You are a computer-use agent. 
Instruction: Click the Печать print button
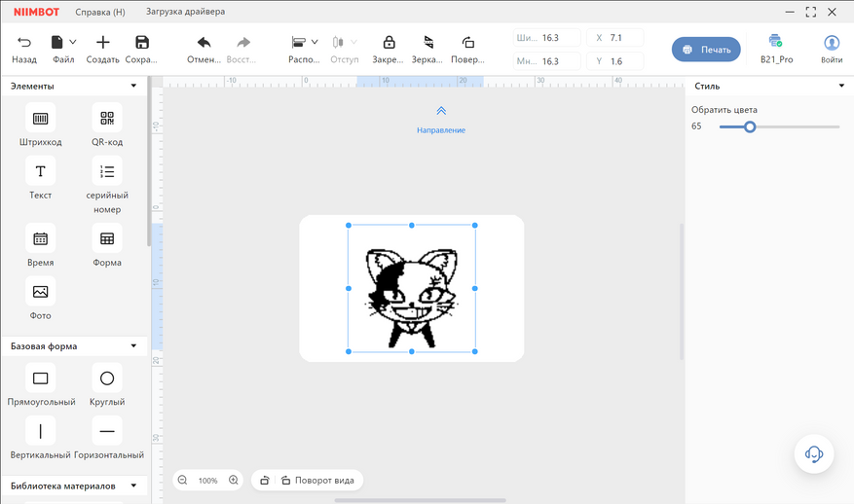click(706, 49)
